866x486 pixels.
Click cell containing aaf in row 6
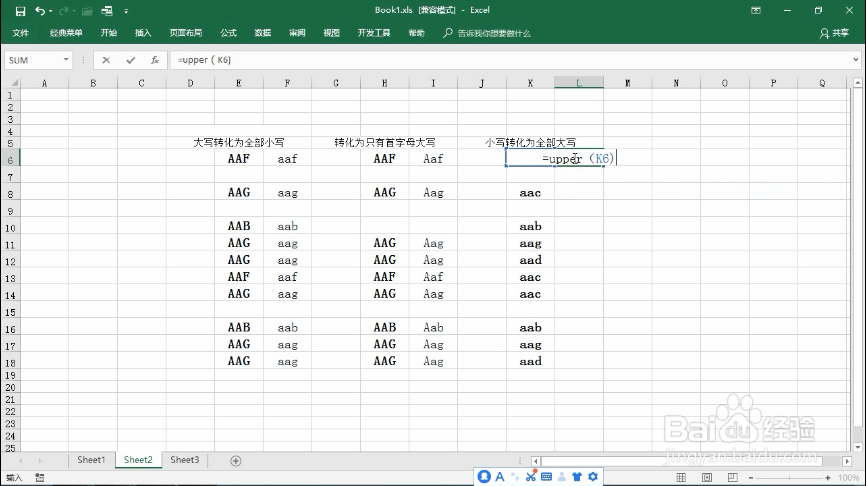[287, 159]
